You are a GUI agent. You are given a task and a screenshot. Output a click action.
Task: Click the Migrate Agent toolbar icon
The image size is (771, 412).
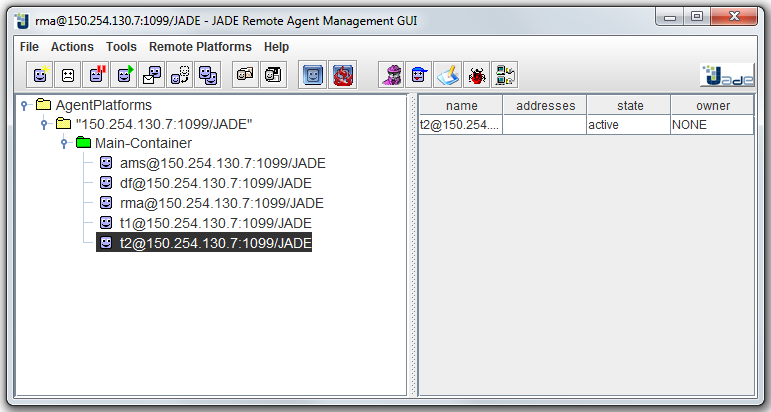coord(179,75)
